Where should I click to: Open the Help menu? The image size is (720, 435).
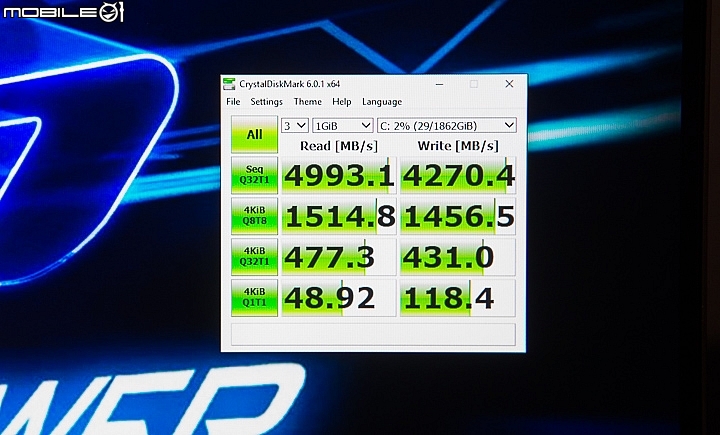coord(342,102)
